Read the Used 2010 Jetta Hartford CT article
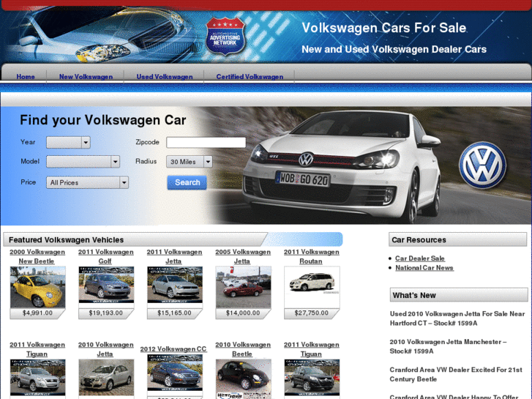Viewport: 532px width, 399px height. pos(457,318)
